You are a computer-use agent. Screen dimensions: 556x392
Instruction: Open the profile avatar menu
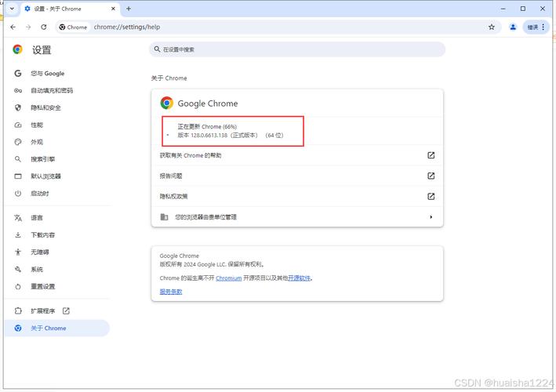point(513,27)
